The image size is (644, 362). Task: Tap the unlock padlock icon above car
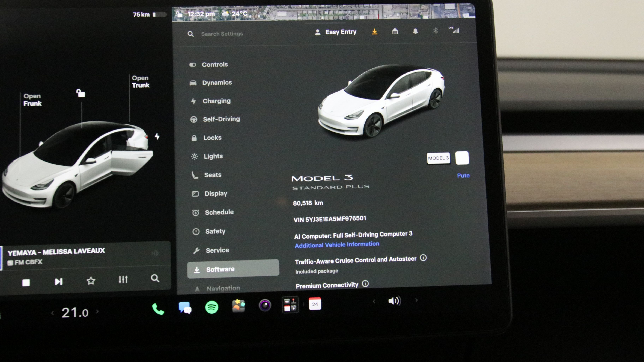click(80, 93)
